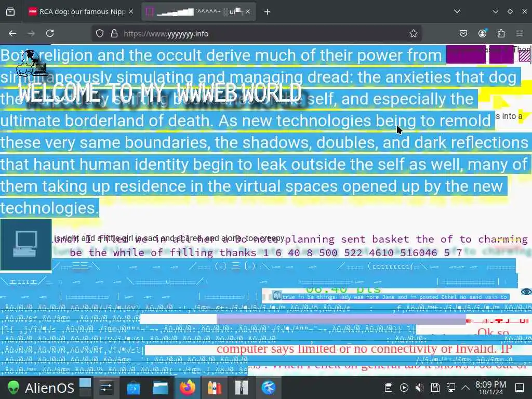This screenshot has height=399, width=532.
Task: Switch to Firefox in the taskbar
Action: (187, 388)
